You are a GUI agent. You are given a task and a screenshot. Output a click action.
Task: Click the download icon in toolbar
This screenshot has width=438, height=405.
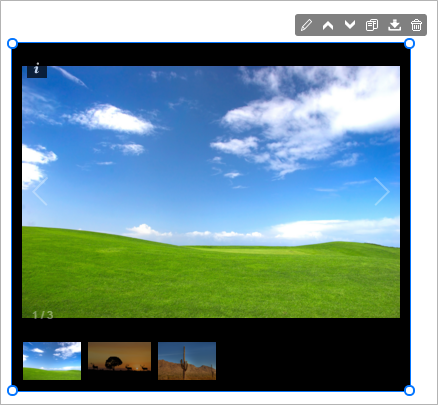coord(394,25)
